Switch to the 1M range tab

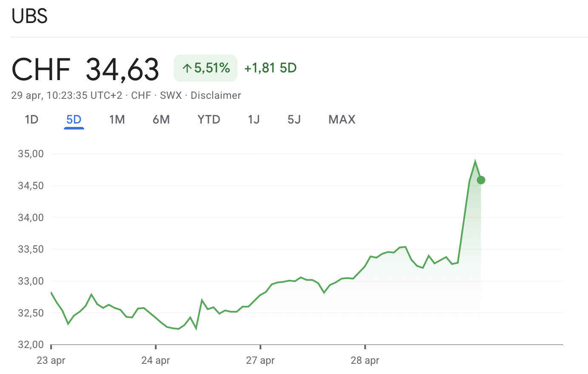117,120
